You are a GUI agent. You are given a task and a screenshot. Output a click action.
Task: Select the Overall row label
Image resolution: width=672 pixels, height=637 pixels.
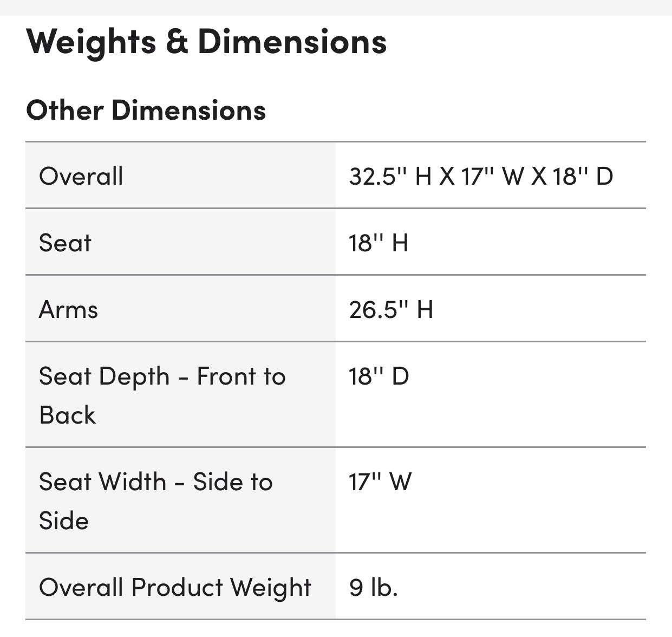point(81,177)
